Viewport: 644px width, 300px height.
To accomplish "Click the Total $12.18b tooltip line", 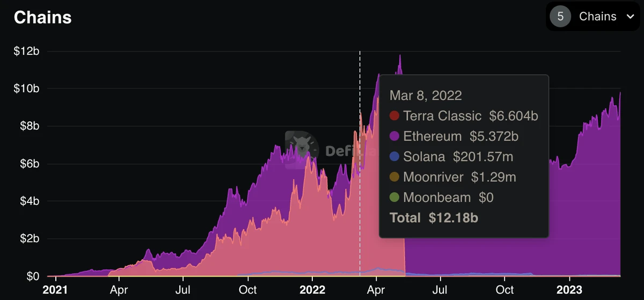I will click(434, 218).
